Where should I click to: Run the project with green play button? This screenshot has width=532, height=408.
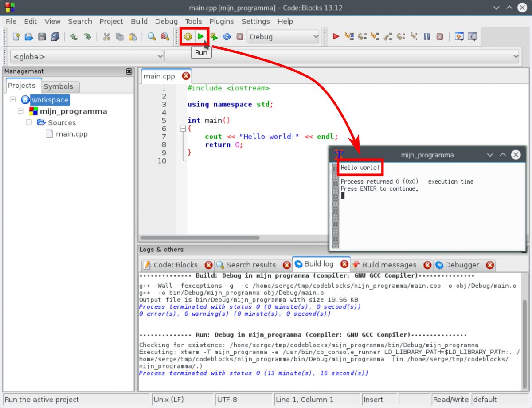pyautogui.click(x=201, y=36)
